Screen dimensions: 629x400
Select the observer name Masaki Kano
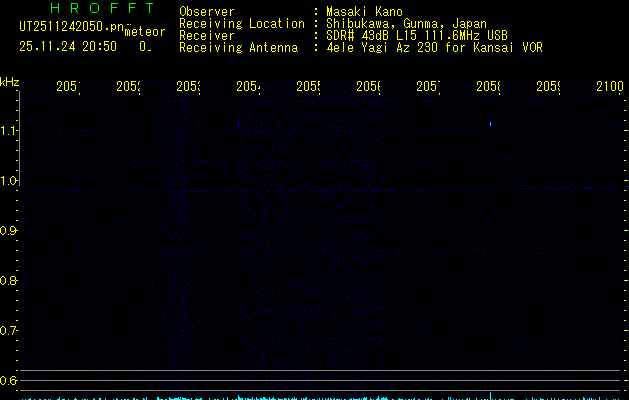click(x=364, y=12)
